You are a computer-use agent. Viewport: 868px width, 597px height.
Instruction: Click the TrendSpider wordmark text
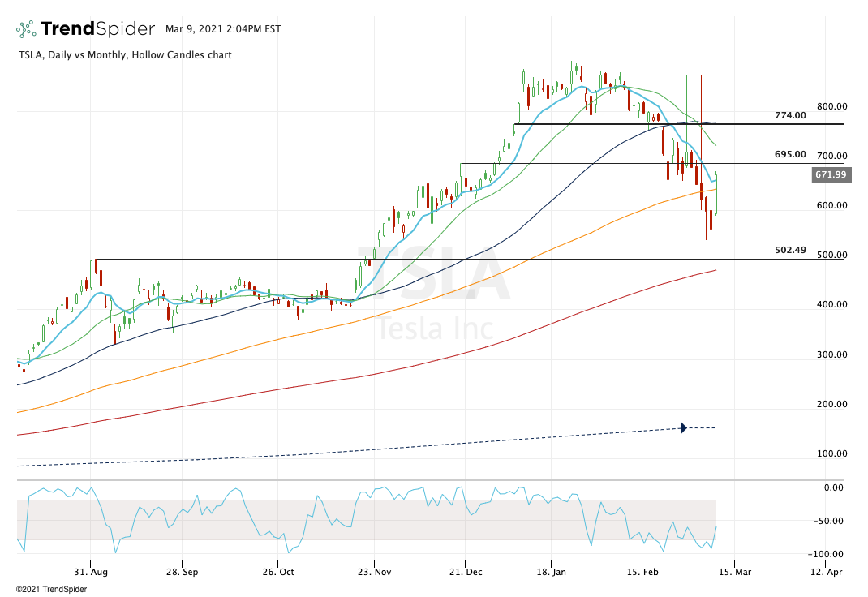[x=97, y=29]
